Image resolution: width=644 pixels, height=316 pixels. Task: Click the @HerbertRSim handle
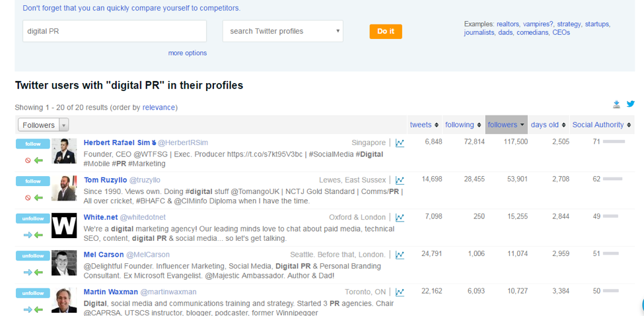[183, 142]
